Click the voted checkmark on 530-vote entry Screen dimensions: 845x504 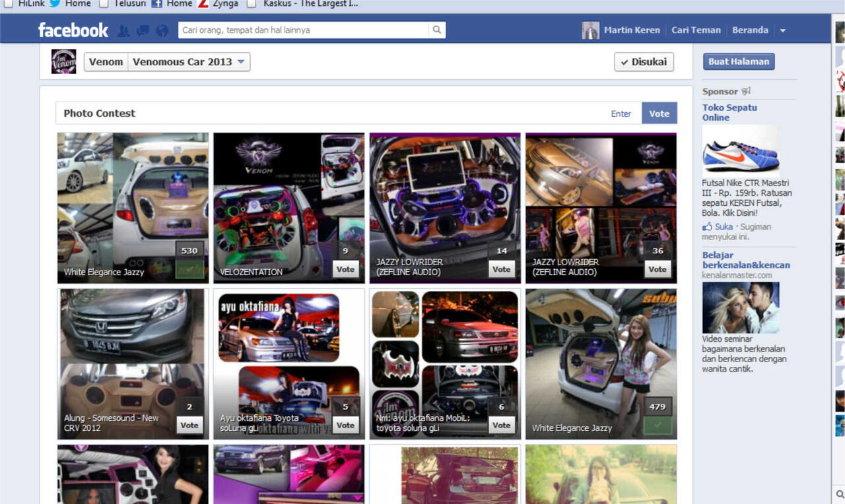pyautogui.click(x=189, y=269)
